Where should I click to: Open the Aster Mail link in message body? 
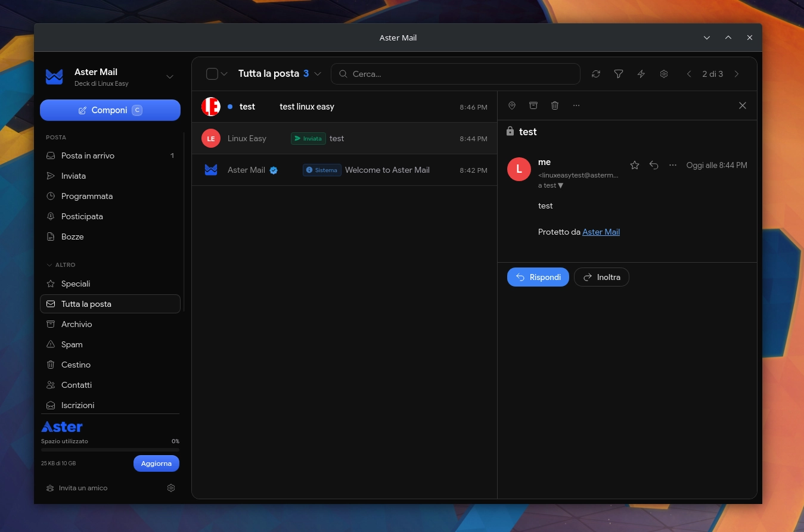coord(601,232)
